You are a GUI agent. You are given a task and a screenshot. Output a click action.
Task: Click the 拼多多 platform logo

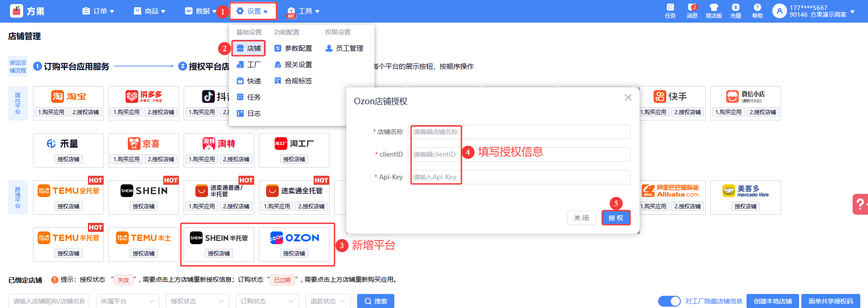144,96
